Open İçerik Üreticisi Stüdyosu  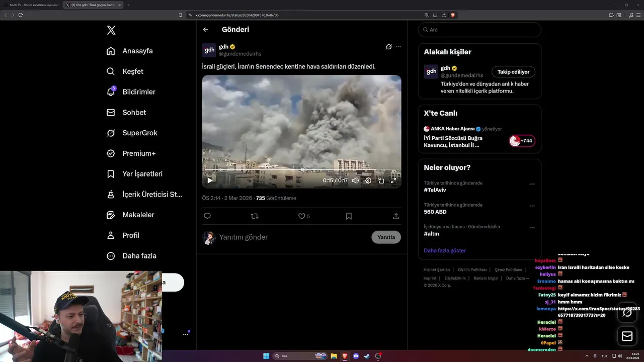(144, 194)
